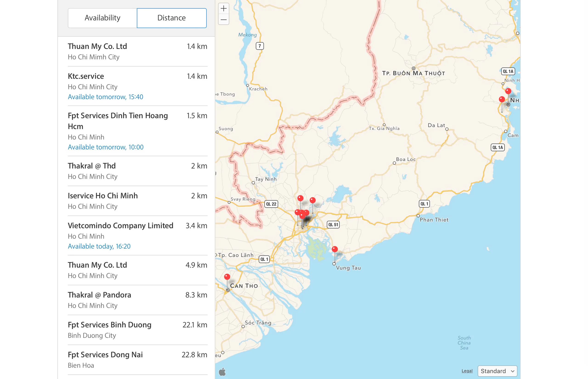Select the Thakral @ Pandora listing
588x379 pixels.
click(x=138, y=300)
